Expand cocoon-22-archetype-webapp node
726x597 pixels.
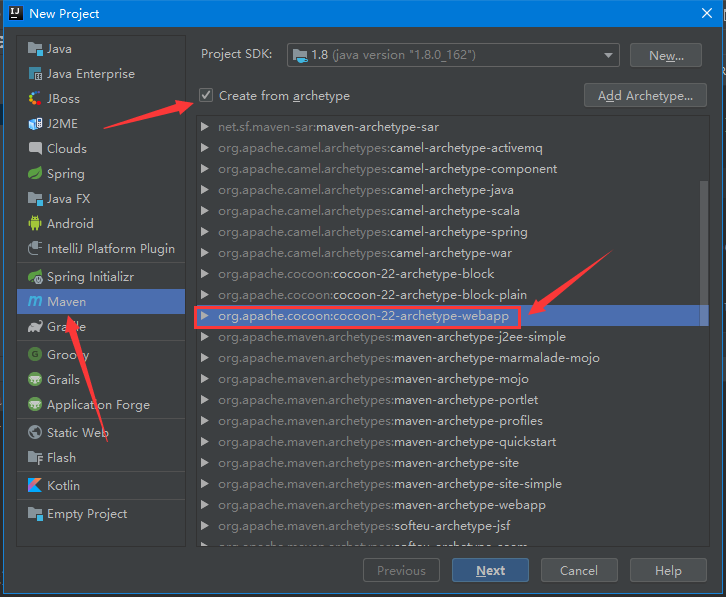coord(205,315)
